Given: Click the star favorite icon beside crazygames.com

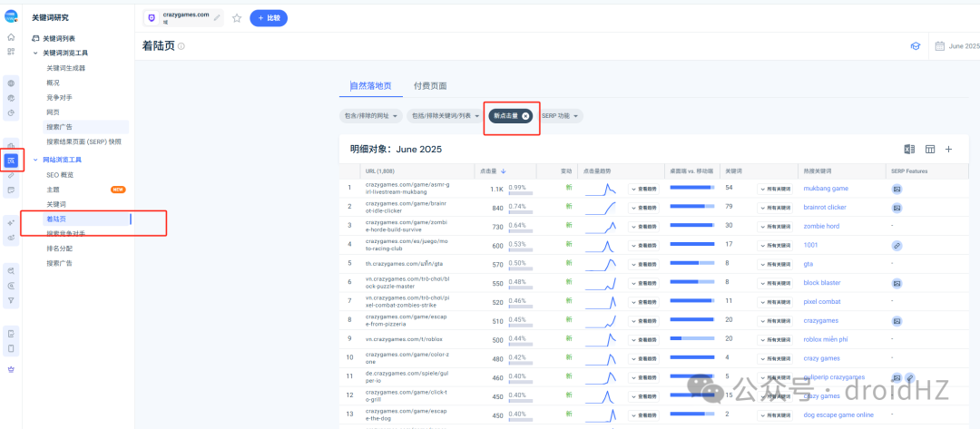Looking at the screenshot, I should click(x=237, y=18).
